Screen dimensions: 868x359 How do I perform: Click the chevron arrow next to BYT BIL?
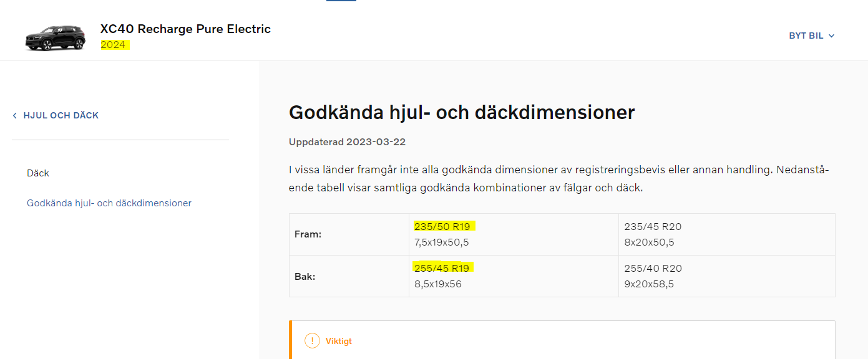click(831, 36)
